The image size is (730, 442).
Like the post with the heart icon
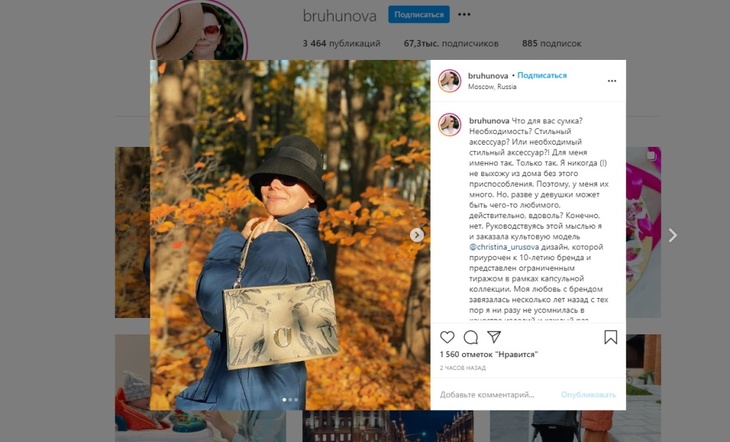coord(447,337)
